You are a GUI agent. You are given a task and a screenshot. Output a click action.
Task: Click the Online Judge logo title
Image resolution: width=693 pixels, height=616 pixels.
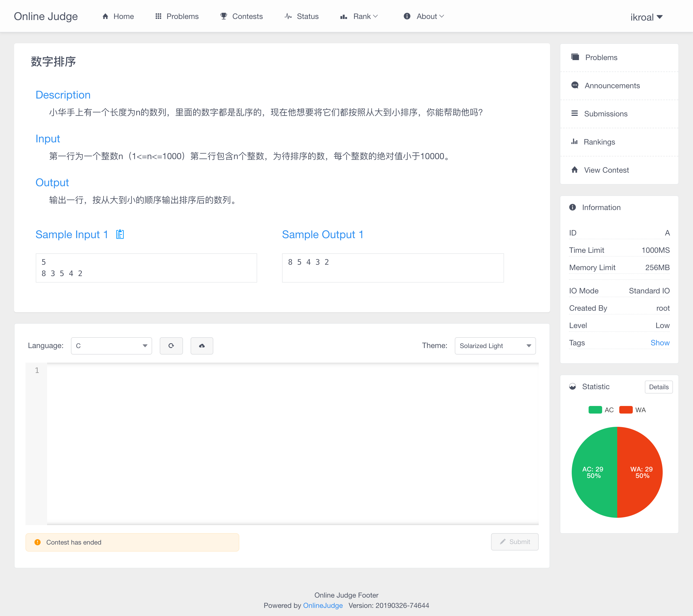click(46, 16)
